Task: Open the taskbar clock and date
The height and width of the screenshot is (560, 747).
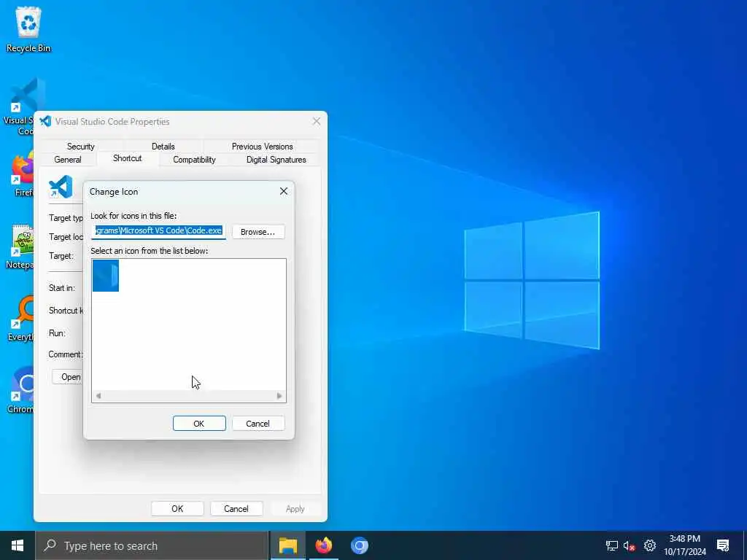Action: (x=685, y=545)
